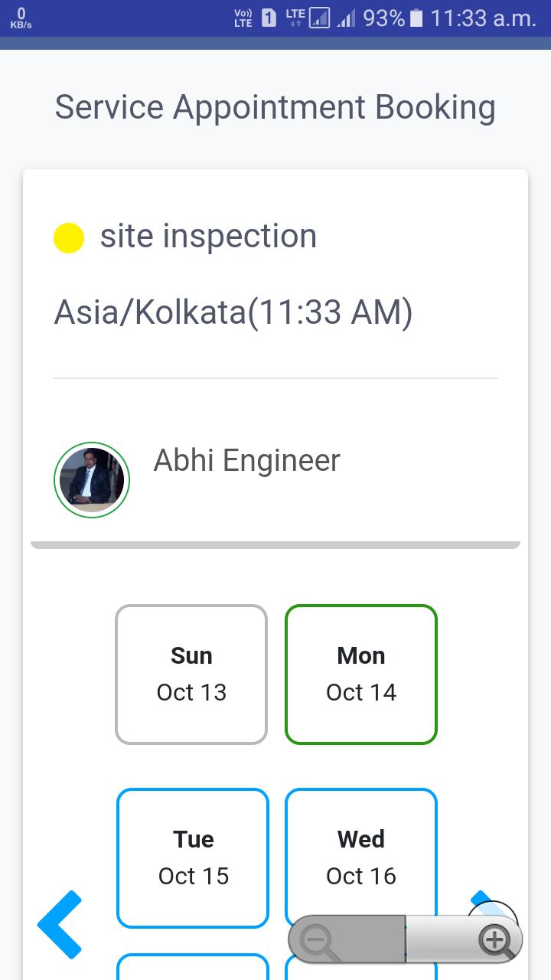Viewport: 551px width, 980px height.
Task: Tap the Abhi Engineer name
Action: 246,461
